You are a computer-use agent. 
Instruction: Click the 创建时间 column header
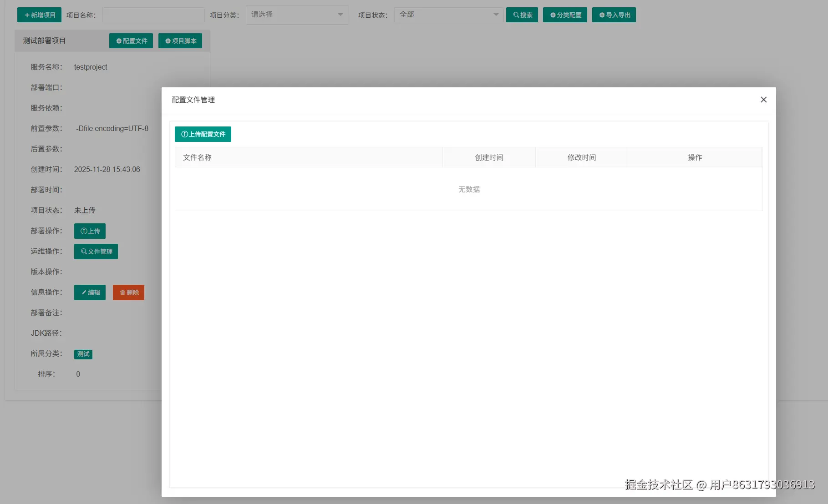(x=489, y=157)
